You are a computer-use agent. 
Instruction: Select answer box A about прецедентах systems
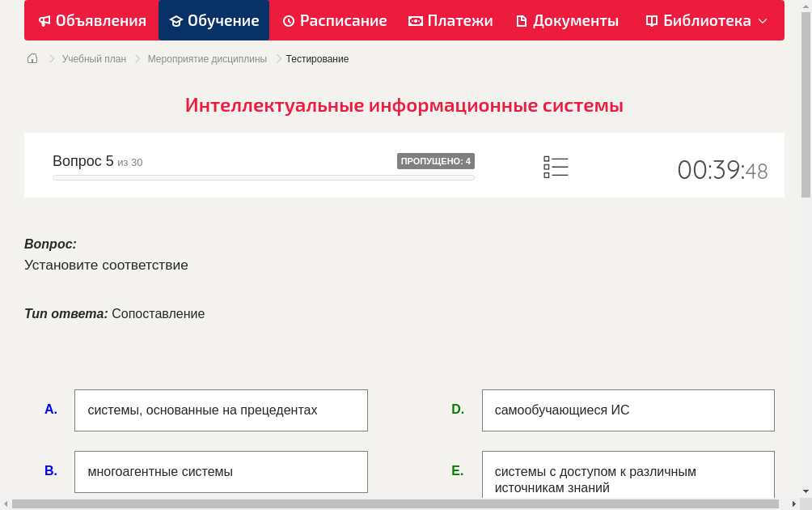221,410
